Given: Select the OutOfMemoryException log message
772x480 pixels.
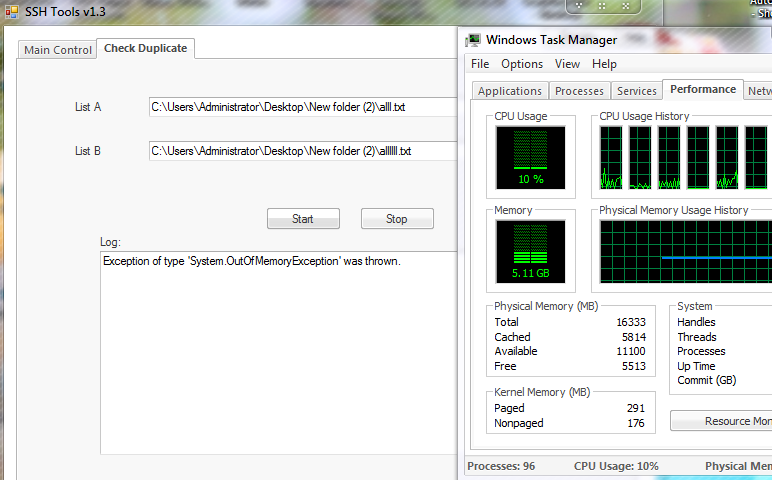Looking at the screenshot, I should coord(252,261).
